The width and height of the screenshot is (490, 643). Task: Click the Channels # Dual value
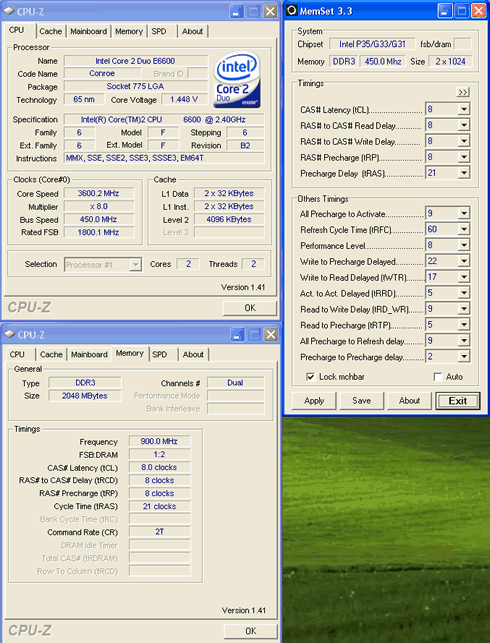(x=236, y=383)
